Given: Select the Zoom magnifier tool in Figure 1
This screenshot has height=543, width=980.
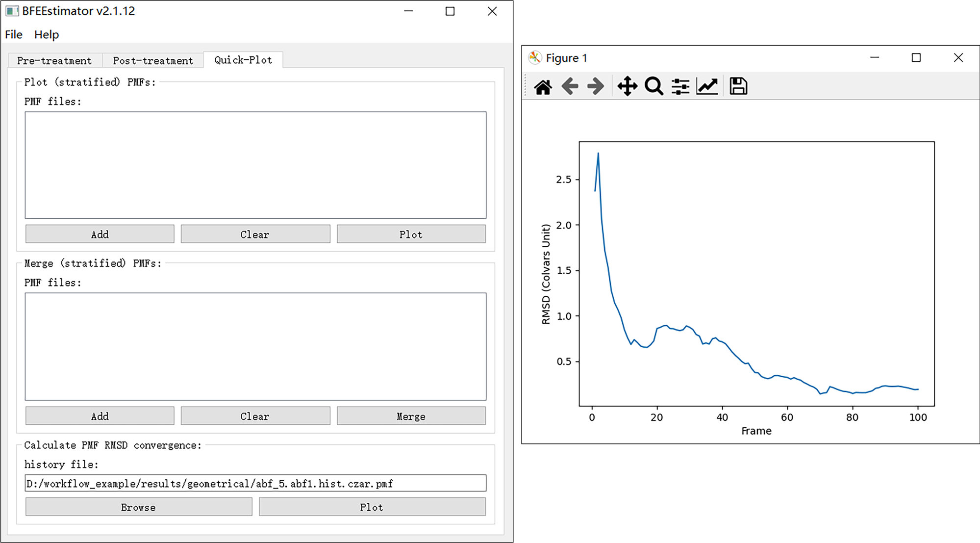Looking at the screenshot, I should (653, 86).
